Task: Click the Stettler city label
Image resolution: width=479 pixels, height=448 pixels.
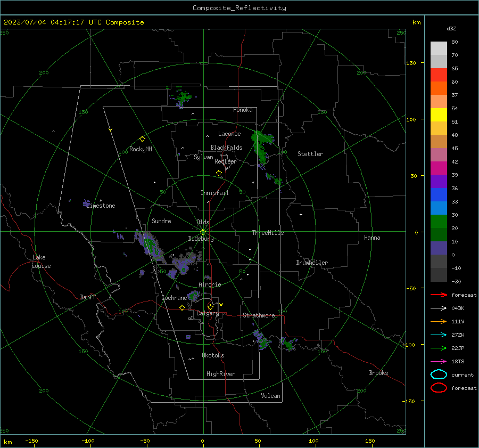Action: point(310,154)
